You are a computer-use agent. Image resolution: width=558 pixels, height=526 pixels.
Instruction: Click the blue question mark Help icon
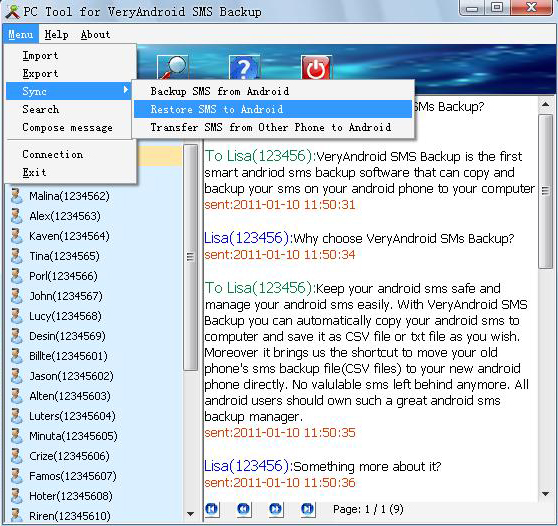tap(244, 67)
